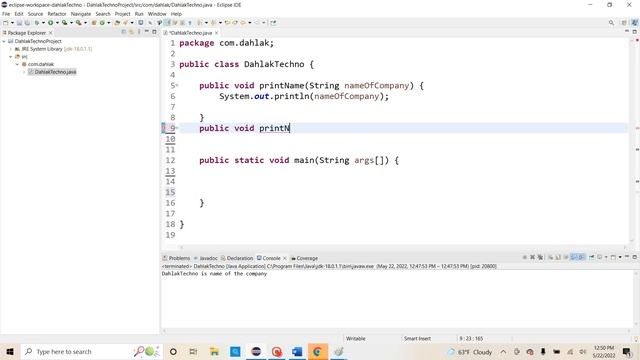Click Link with Editor in Package Explorer
Viewport: 640px width, 360px height.
(131, 31)
